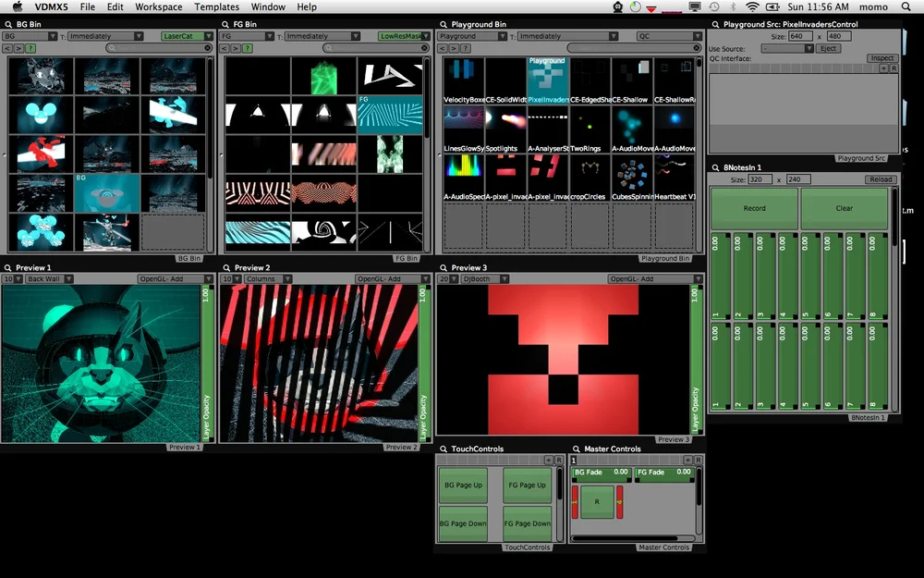Click the R icon in Master Controls header
The image size is (924, 578).
click(698, 460)
